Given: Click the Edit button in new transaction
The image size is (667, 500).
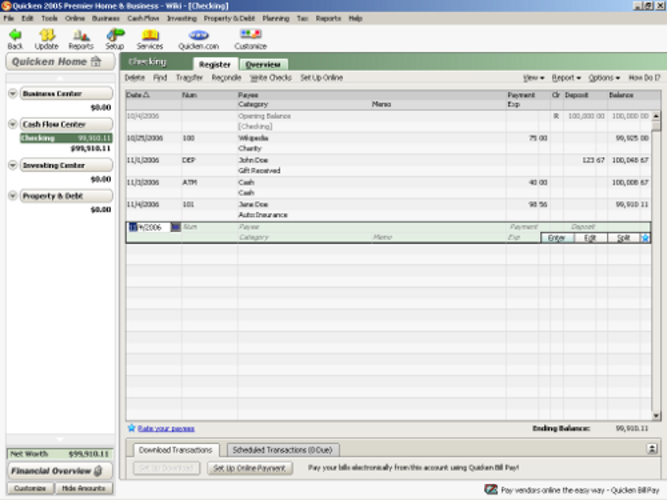Looking at the screenshot, I should tap(590, 238).
